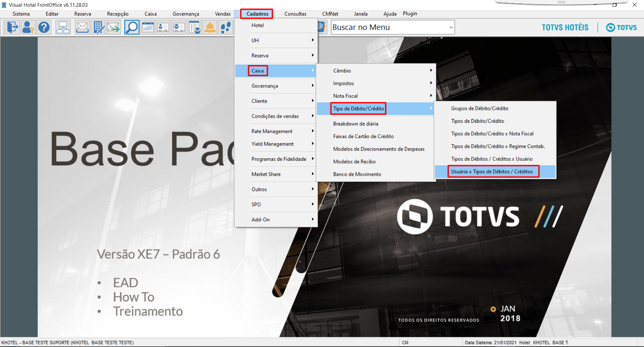
Task: Open the Recepção menu
Action: pyautogui.click(x=118, y=14)
